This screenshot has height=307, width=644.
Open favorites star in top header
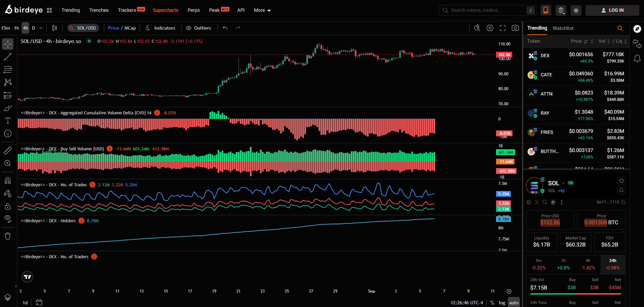coord(576,10)
